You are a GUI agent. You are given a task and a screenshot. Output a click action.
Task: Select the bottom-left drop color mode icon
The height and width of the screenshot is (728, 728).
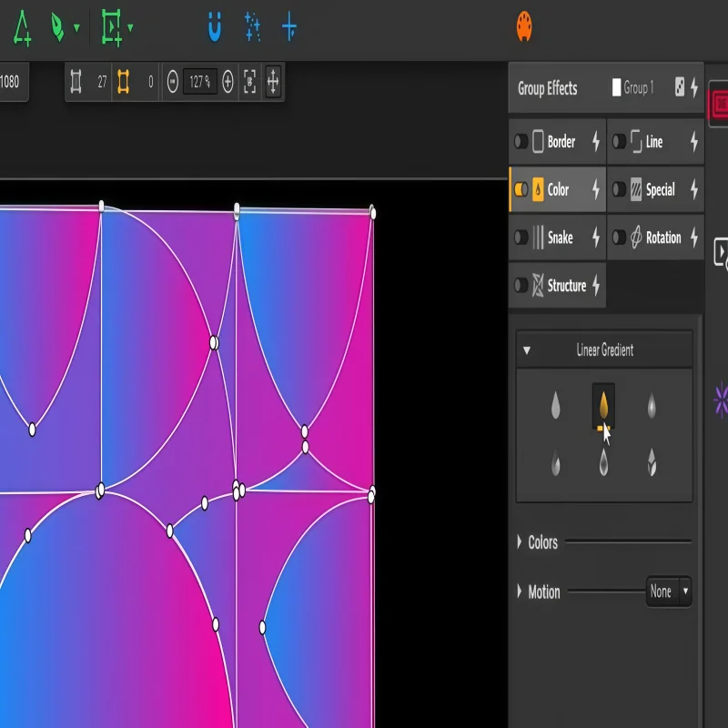click(x=556, y=463)
